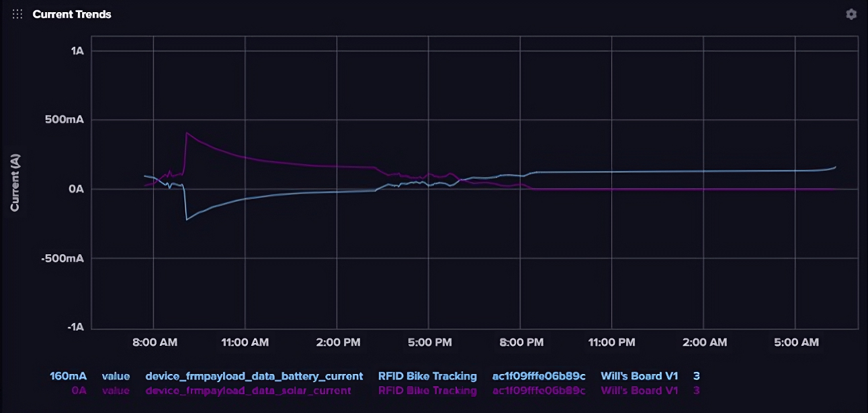
Task: Click the panel drag handle dots icon
Action: click(x=17, y=14)
